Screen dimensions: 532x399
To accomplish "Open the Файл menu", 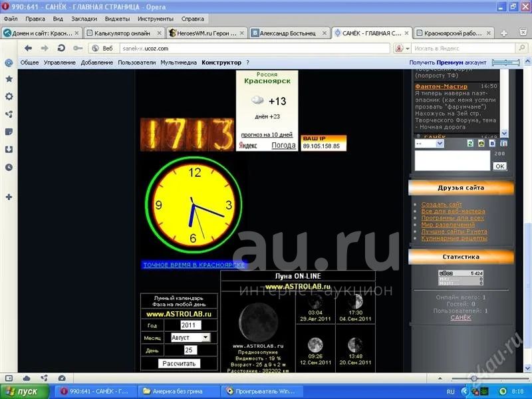I will click(x=11, y=19).
